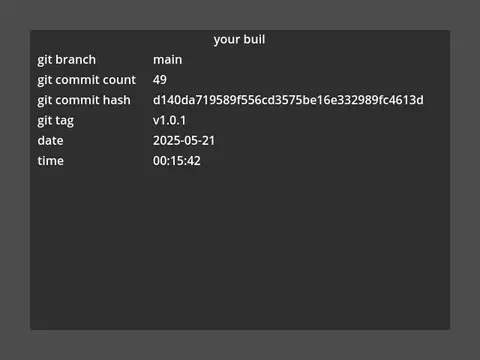
Task: Click the commit count value '49'
Action: [160, 80]
